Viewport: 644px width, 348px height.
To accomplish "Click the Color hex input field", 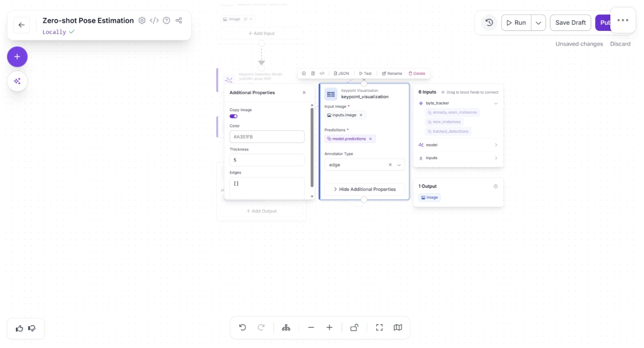I will point(267,137).
